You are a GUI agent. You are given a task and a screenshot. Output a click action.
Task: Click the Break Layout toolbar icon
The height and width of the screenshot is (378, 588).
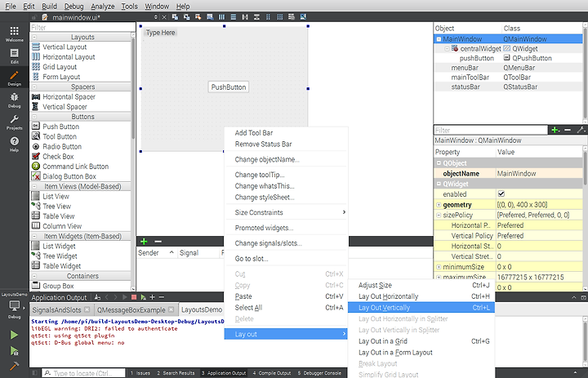point(292,17)
